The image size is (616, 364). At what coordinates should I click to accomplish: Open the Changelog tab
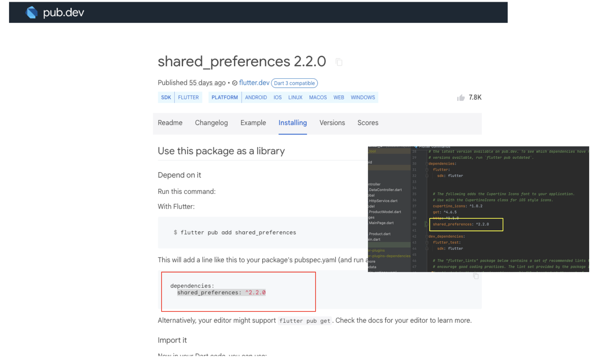[x=211, y=123]
